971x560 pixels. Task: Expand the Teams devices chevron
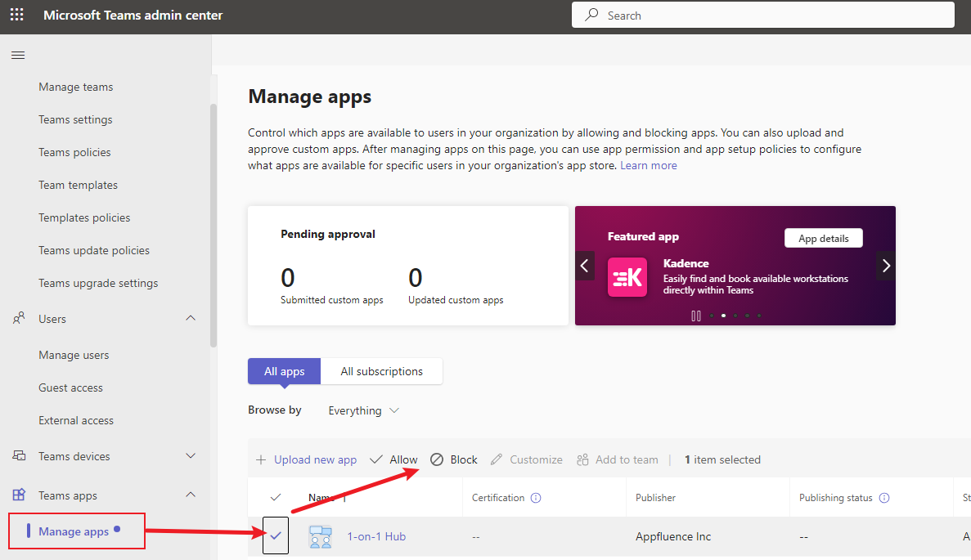click(191, 456)
